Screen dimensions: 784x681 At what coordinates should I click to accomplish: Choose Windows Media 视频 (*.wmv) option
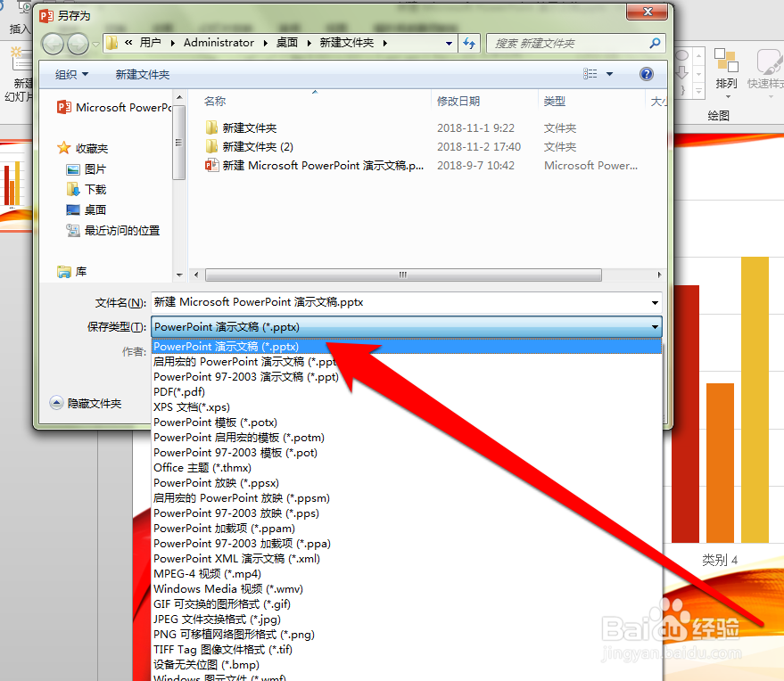tap(407, 589)
